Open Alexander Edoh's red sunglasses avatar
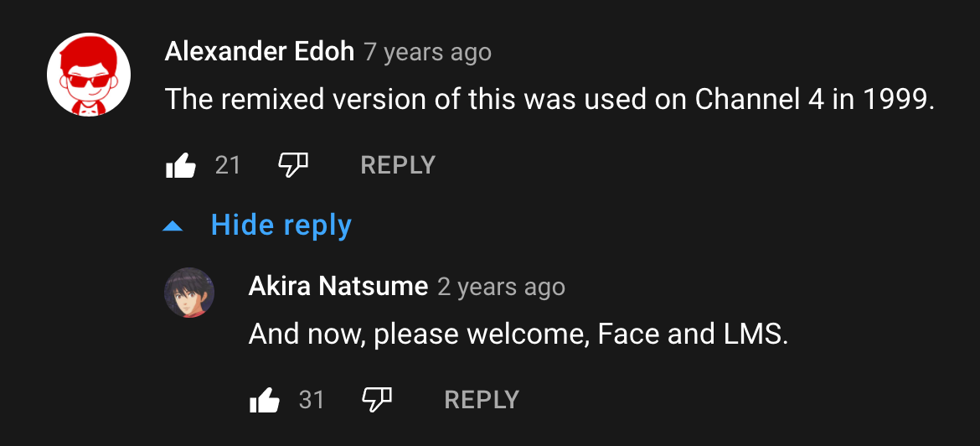Viewport: 980px width, 446px height. tap(89, 75)
